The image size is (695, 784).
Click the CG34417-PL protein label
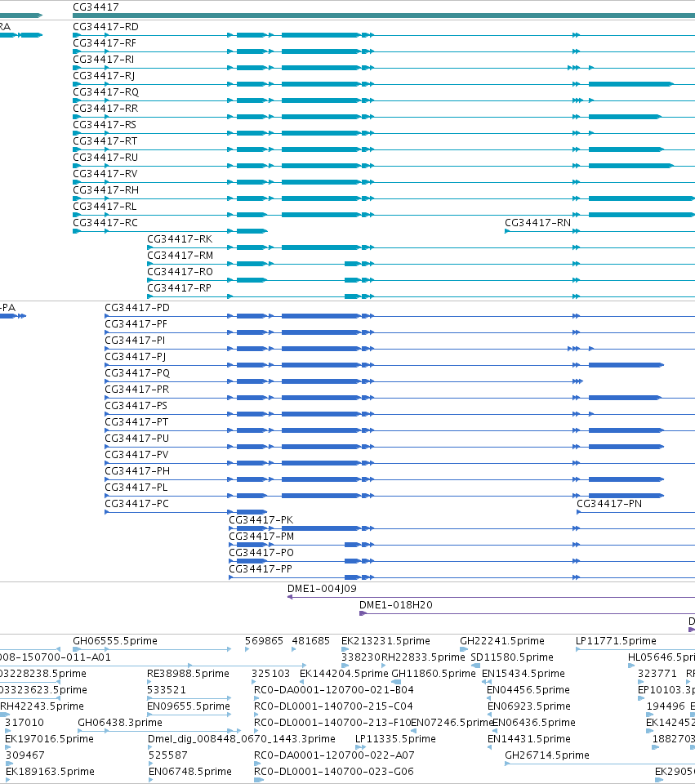(136, 488)
